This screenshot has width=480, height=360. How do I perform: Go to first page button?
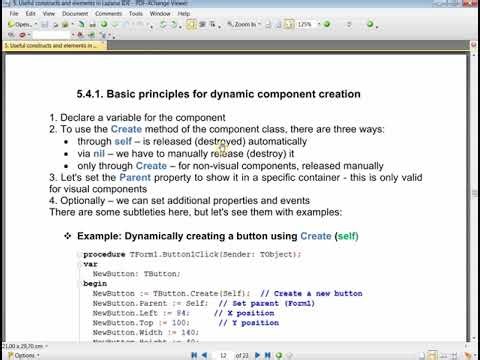click(x=194, y=355)
